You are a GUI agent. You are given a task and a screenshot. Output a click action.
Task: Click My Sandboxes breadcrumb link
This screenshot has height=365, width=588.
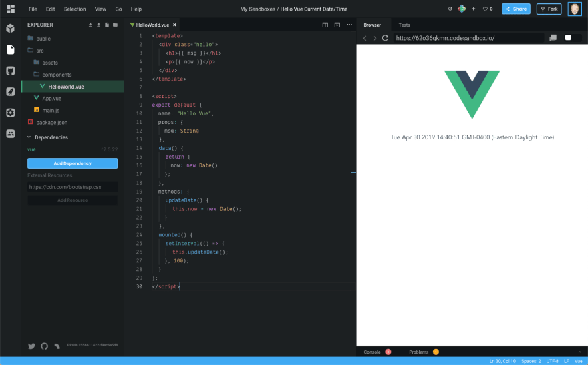coord(258,9)
